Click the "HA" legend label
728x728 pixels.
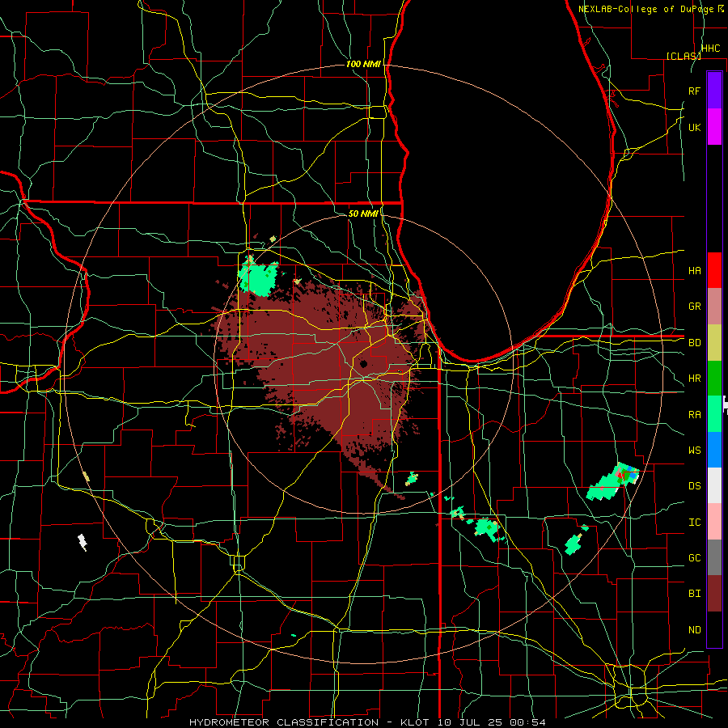pos(694,271)
